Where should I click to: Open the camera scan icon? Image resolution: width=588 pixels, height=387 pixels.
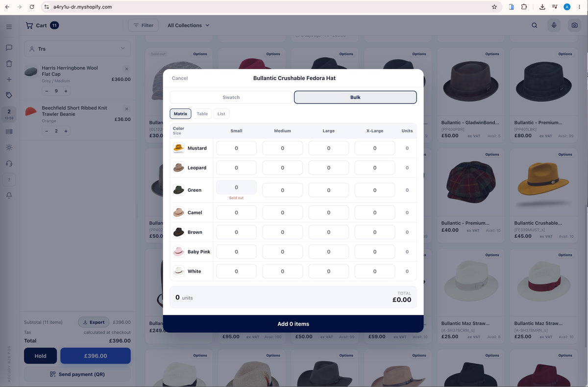click(x=574, y=26)
